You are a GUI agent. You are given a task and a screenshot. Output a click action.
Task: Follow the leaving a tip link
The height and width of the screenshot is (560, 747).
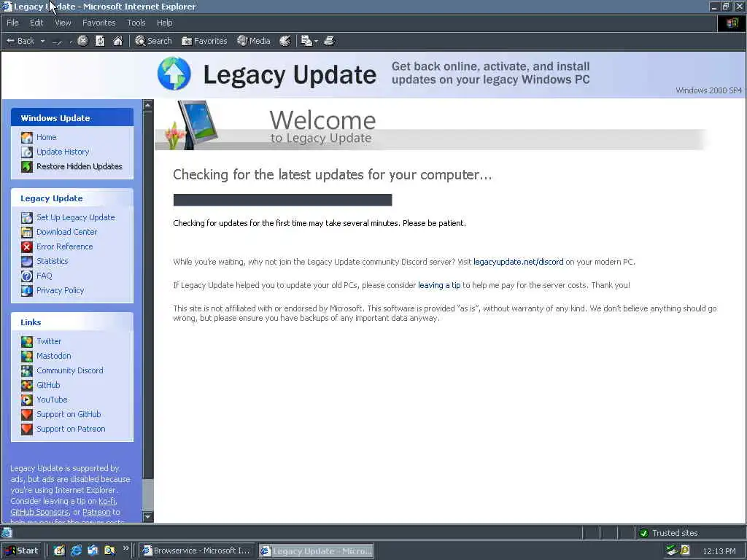click(439, 285)
